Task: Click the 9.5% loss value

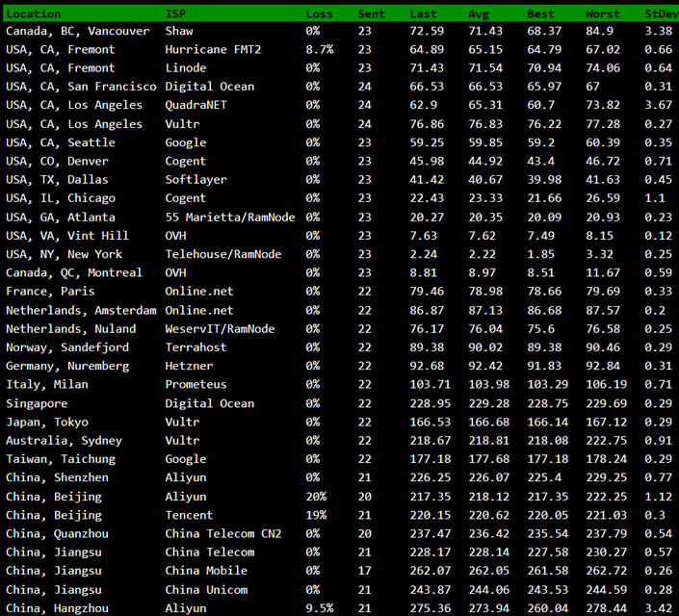Action: tap(320, 608)
